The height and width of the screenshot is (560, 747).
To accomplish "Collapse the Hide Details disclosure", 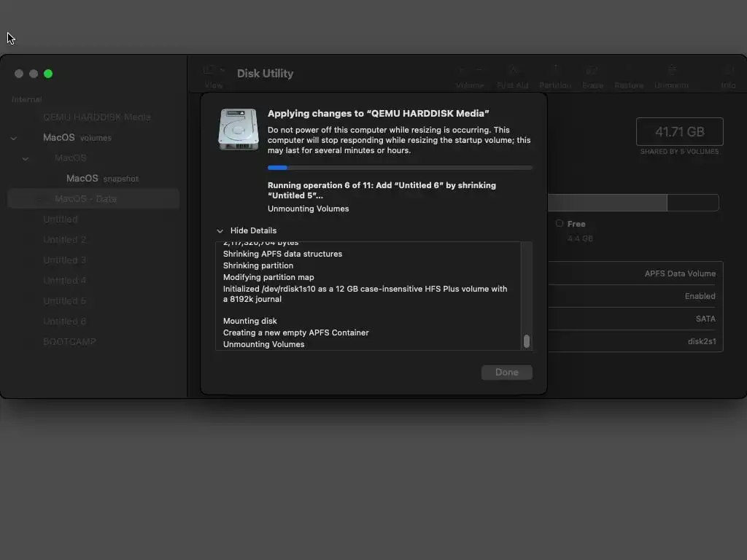I will 220,231.
